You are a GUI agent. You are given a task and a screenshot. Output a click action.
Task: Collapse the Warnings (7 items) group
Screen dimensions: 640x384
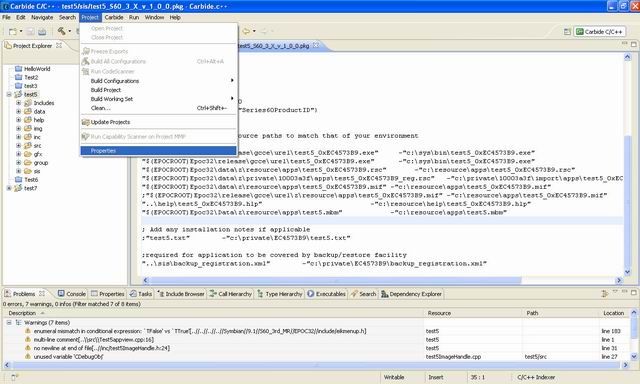[9, 322]
